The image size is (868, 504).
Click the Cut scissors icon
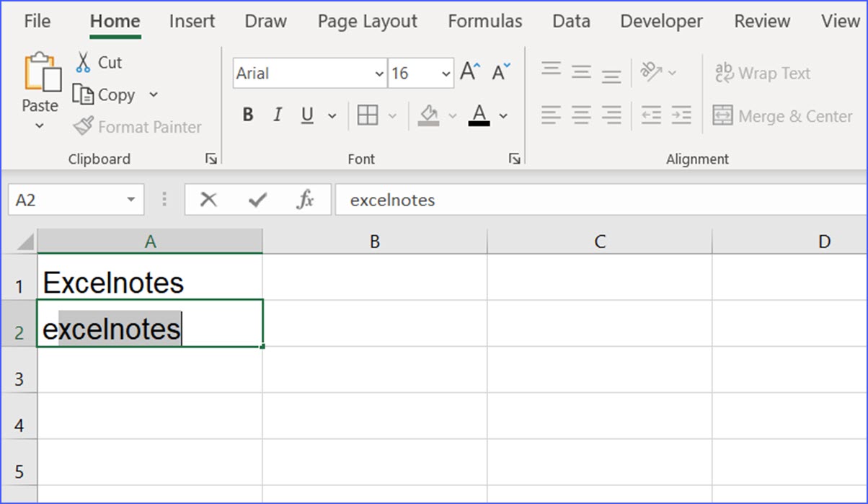(83, 62)
